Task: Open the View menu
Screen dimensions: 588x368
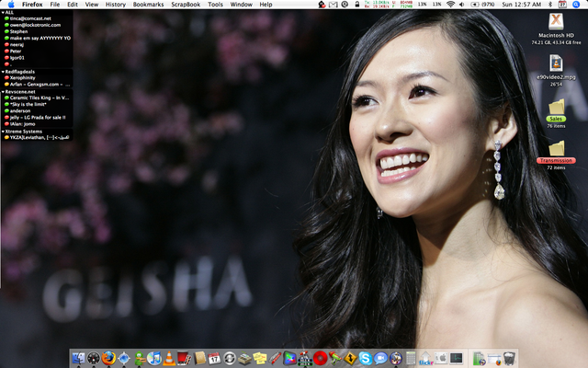Action: 92,5
